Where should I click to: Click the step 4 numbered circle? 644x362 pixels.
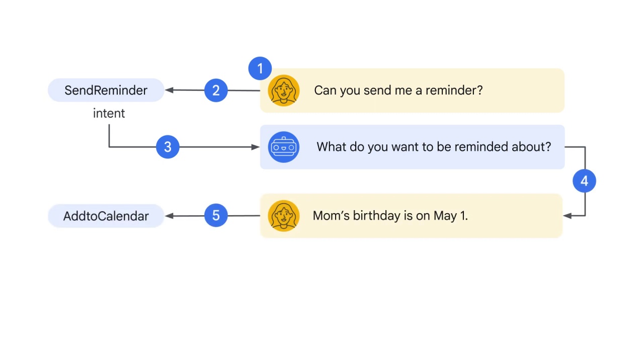[584, 181]
